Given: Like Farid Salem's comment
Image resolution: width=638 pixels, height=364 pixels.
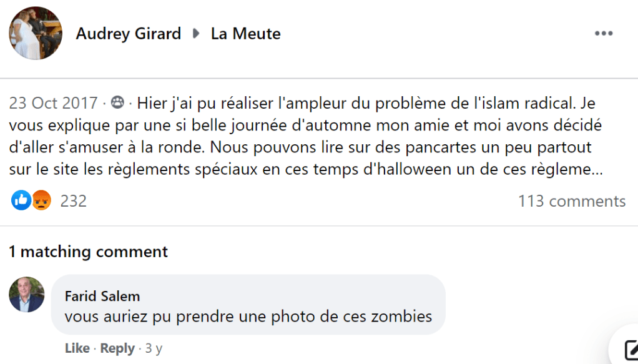Looking at the screenshot, I should [x=77, y=348].
